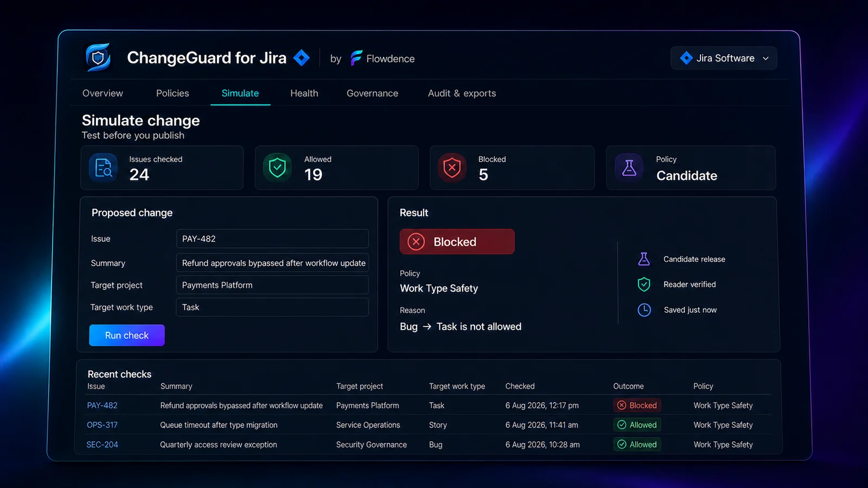Switch to Audit & exports tab
Image resolution: width=868 pixels, height=488 pixels.
click(x=462, y=93)
